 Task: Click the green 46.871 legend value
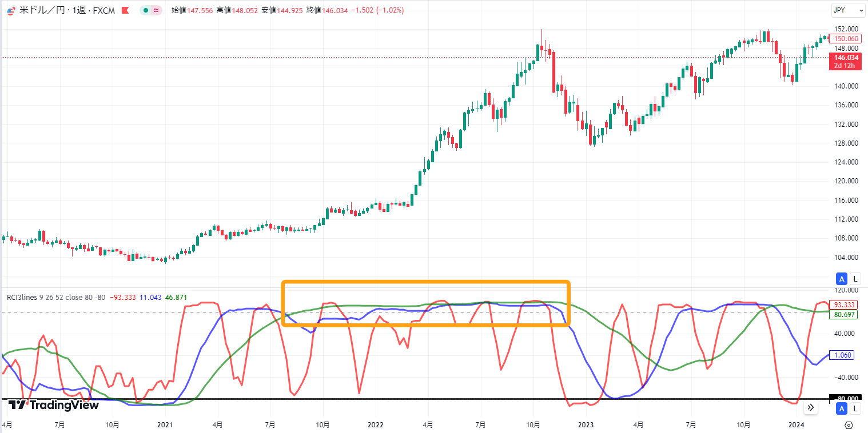(176, 297)
